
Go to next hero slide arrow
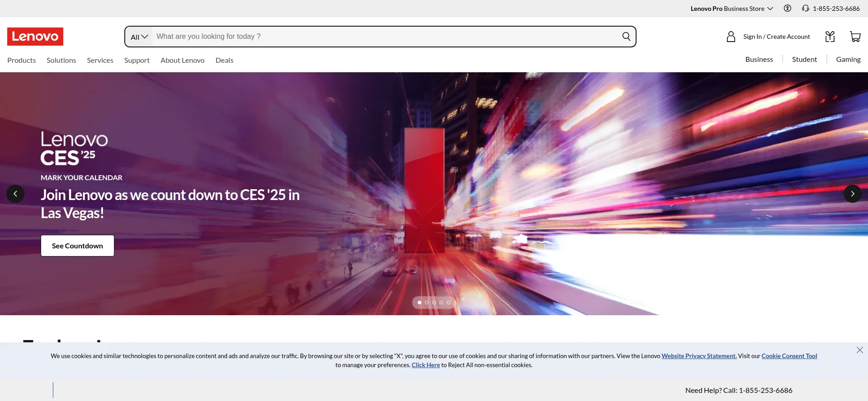tap(853, 194)
